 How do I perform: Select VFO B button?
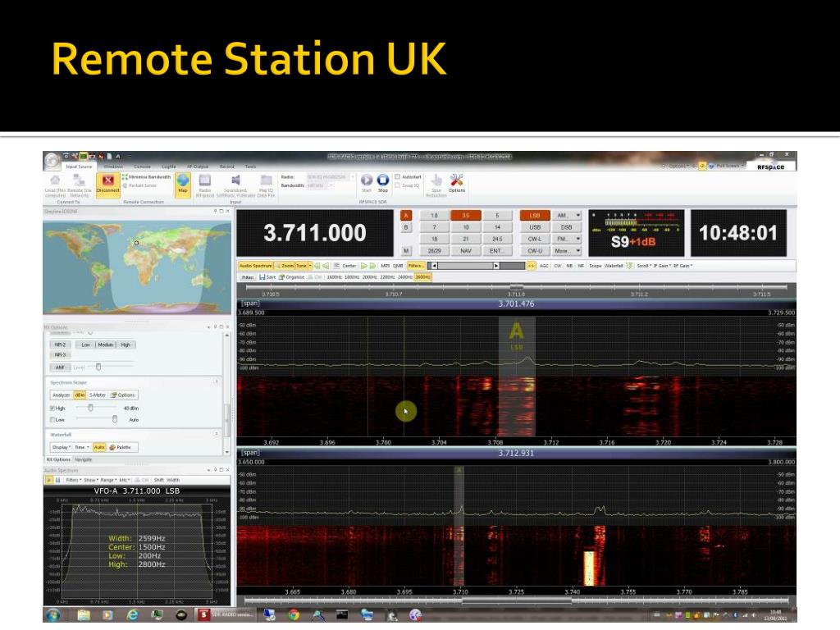click(x=406, y=227)
